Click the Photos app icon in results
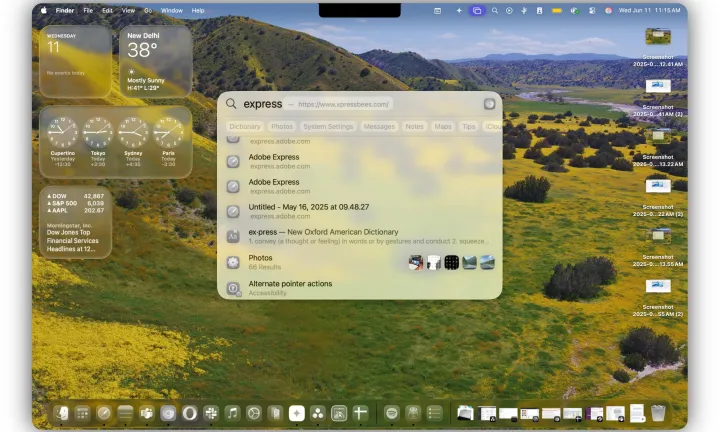Image resolution: width=720 pixels, height=432 pixels. point(233,262)
